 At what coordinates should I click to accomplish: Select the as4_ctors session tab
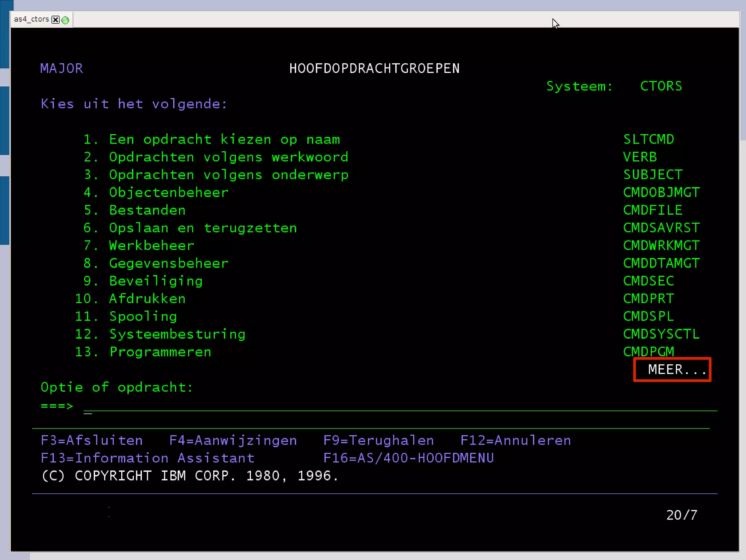(31, 19)
